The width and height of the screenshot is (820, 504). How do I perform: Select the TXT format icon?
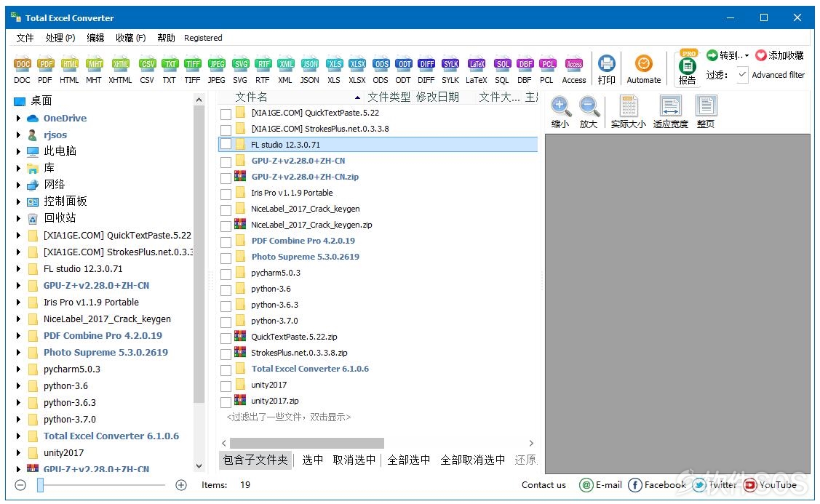coord(169,70)
